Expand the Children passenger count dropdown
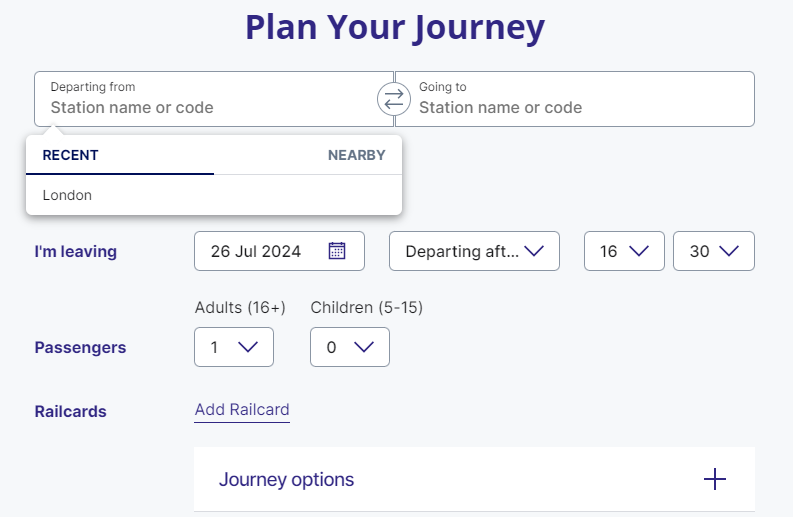793x517 pixels. click(x=350, y=347)
